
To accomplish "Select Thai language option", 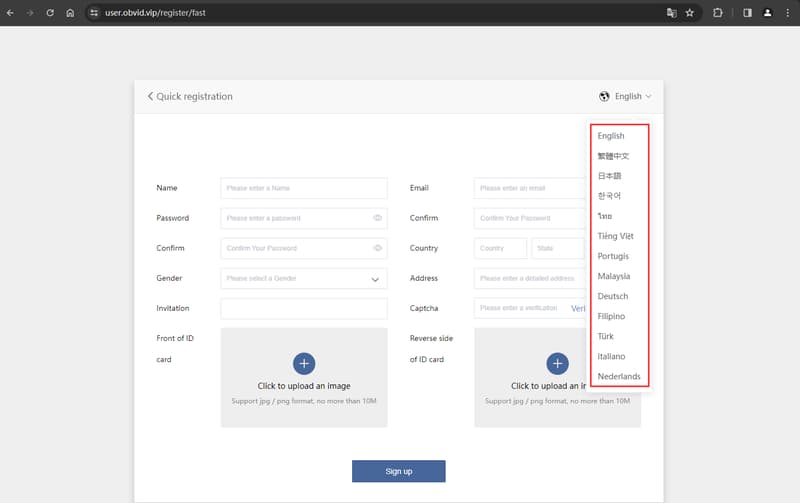I will tap(605, 216).
